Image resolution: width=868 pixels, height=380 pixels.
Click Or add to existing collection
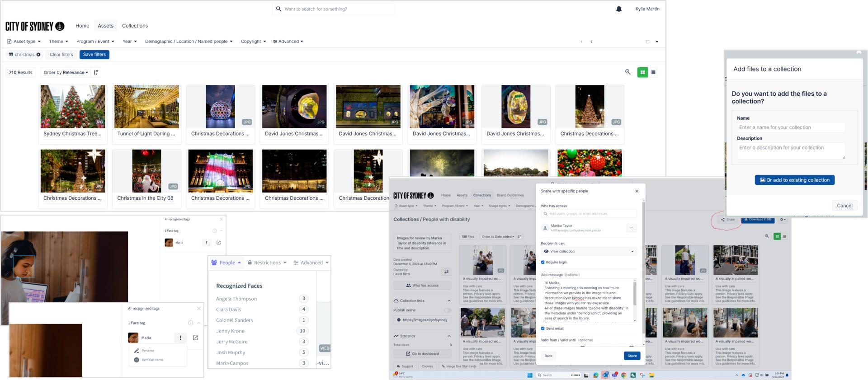coord(794,180)
